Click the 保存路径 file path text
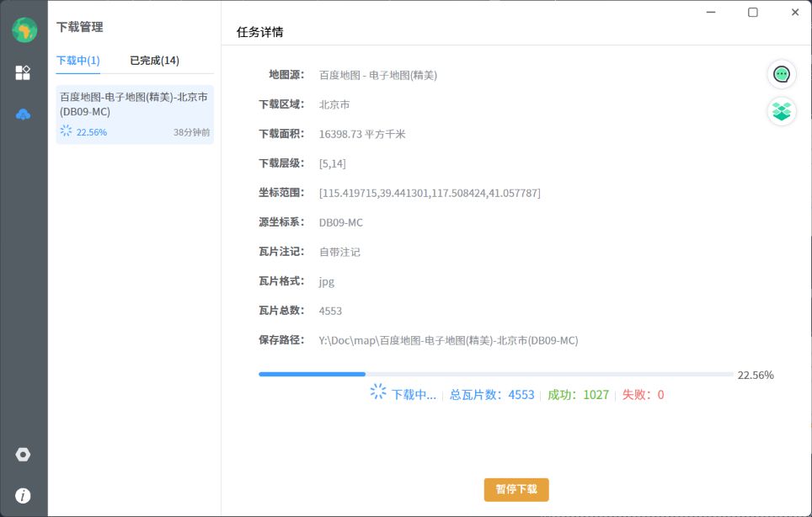Image resolution: width=812 pixels, height=517 pixels. 448,341
